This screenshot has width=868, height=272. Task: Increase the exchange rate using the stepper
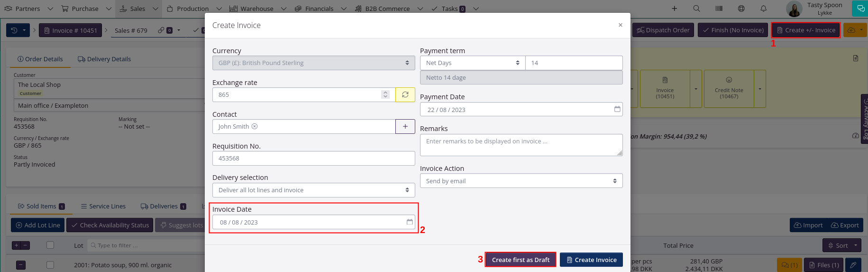[385, 92]
